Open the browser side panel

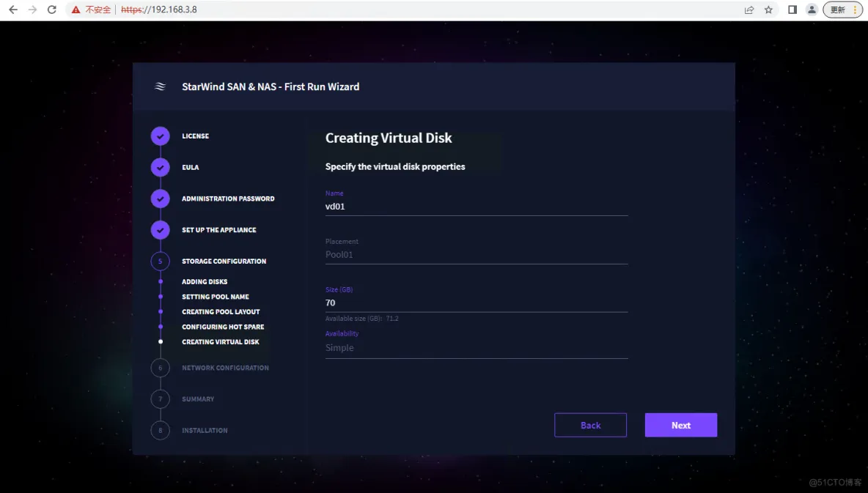(792, 10)
